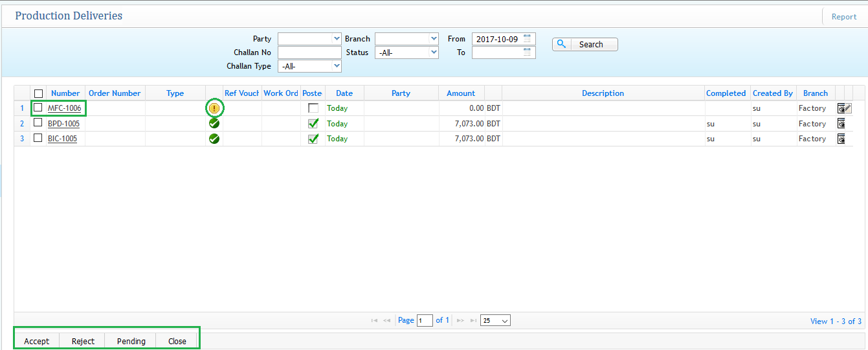Viewport: 868px width, 350px height.
Task: Tick the row checkbox for BIC-1005
Action: point(38,138)
